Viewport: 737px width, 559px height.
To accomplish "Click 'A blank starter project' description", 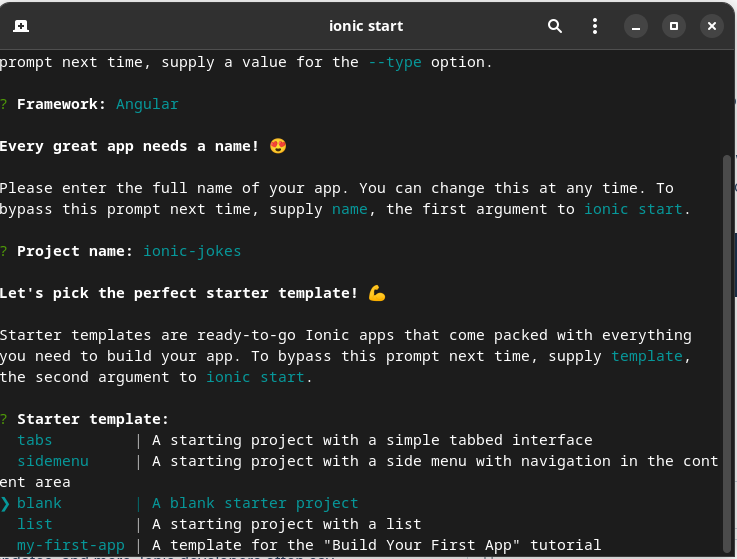I will pos(255,503).
